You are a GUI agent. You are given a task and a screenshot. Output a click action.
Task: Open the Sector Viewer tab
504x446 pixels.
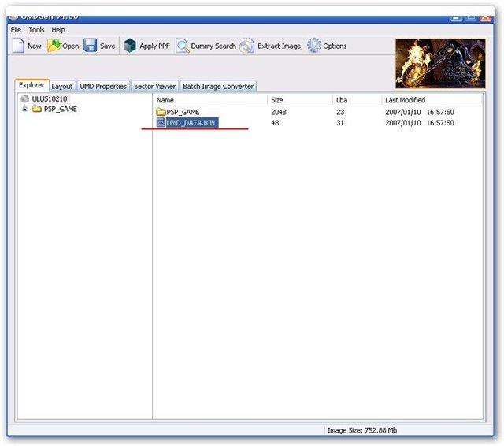[154, 86]
